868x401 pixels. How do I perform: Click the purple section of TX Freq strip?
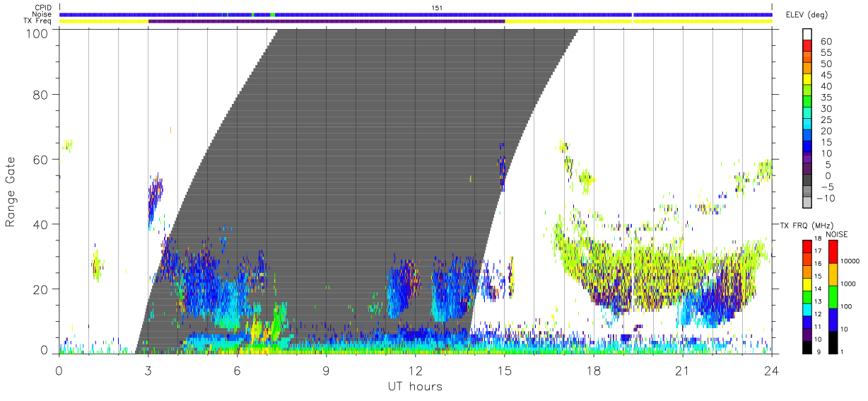[x=327, y=21]
